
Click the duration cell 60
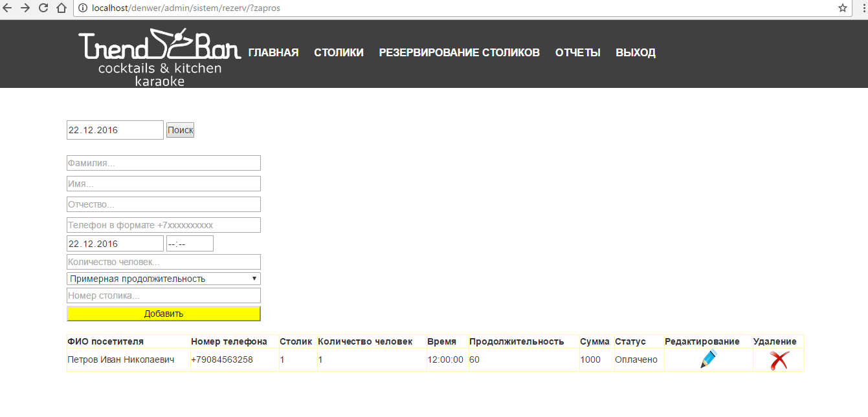[x=474, y=359]
